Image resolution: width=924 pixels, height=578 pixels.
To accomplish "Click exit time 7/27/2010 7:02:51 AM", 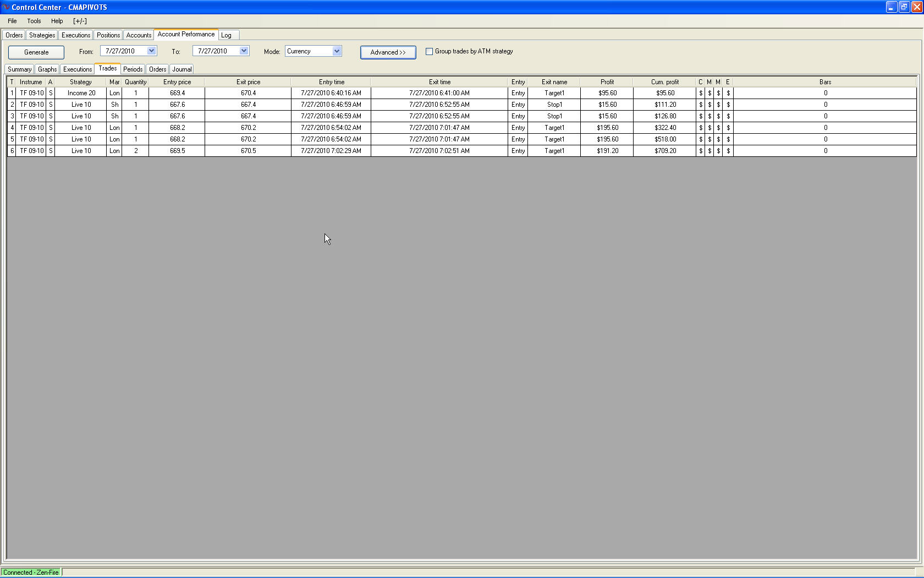I will (x=439, y=151).
